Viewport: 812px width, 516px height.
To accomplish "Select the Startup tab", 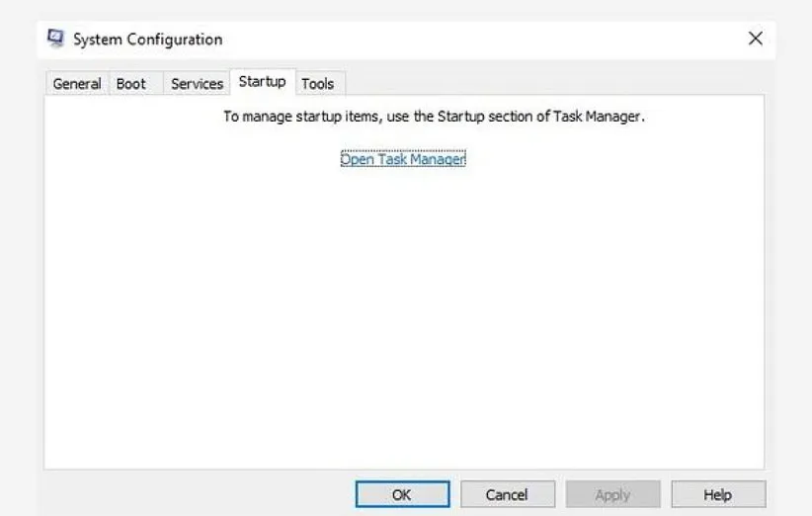I will point(262,82).
